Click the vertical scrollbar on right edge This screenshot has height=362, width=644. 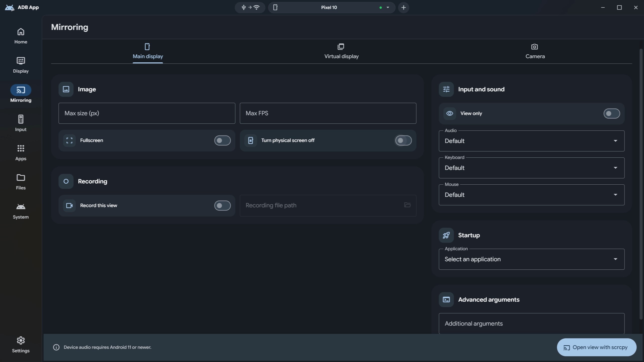click(641, 184)
